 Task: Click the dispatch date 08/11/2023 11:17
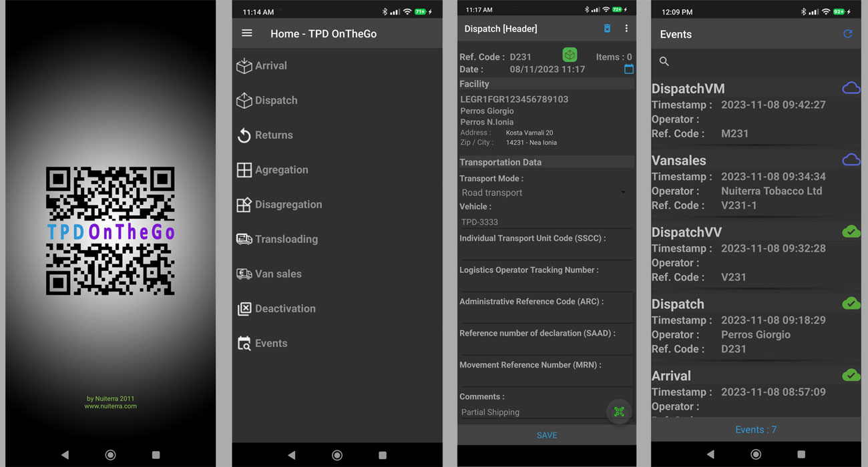[x=548, y=69]
